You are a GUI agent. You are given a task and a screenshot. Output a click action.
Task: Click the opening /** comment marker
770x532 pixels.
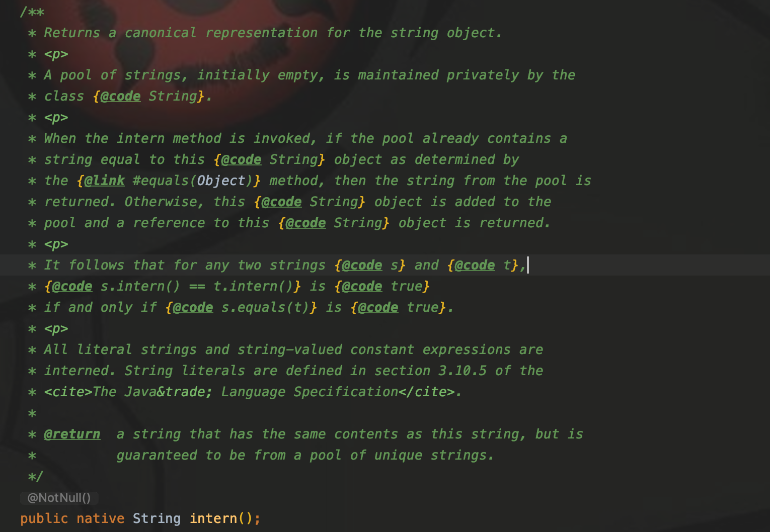tap(32, 12)
